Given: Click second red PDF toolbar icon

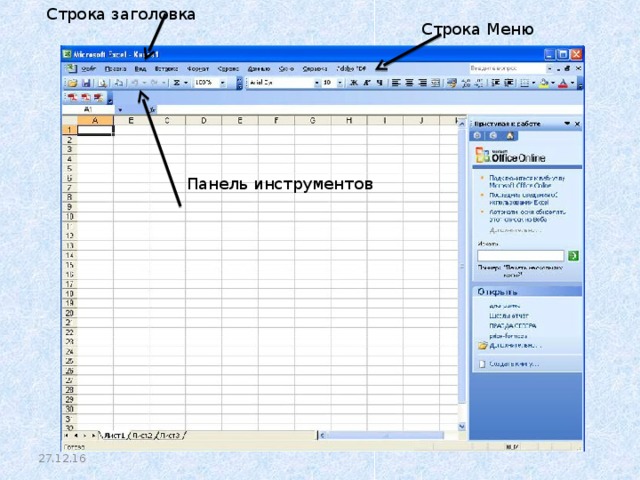Looking at the screenshot, I should pyautogui.click(x=85, y=97).
